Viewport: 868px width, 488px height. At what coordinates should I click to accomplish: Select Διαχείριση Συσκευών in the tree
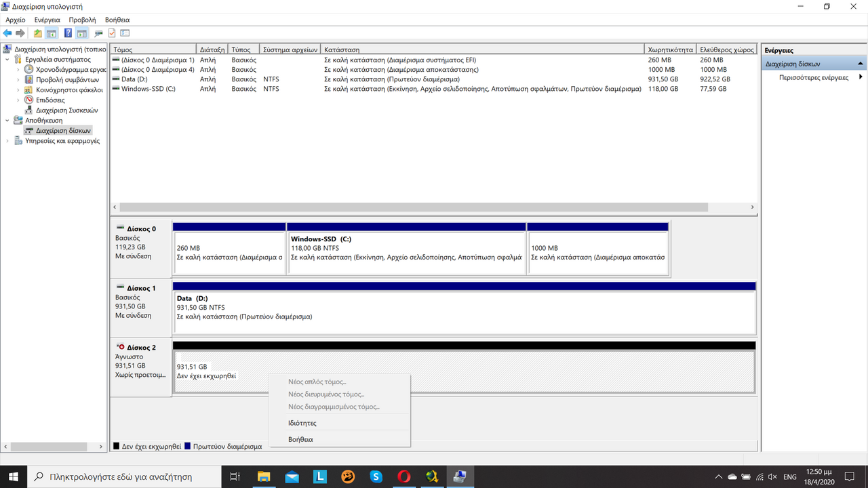66,110
